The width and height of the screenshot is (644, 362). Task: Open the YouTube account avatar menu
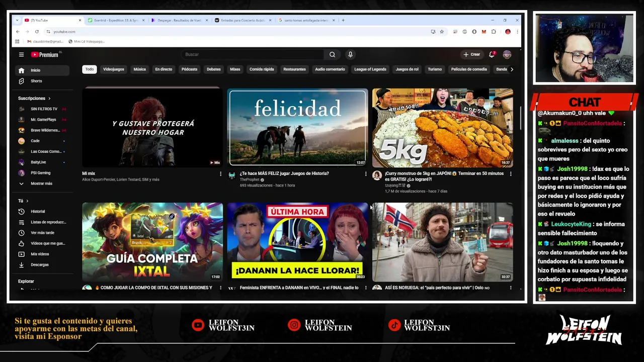[507, 54]
